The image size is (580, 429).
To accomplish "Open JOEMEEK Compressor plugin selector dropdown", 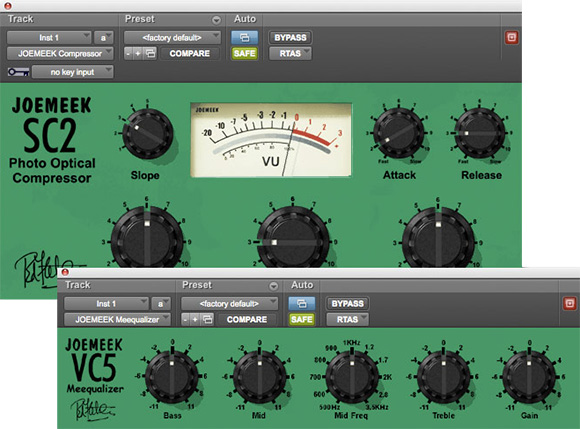I will point(60,54).
